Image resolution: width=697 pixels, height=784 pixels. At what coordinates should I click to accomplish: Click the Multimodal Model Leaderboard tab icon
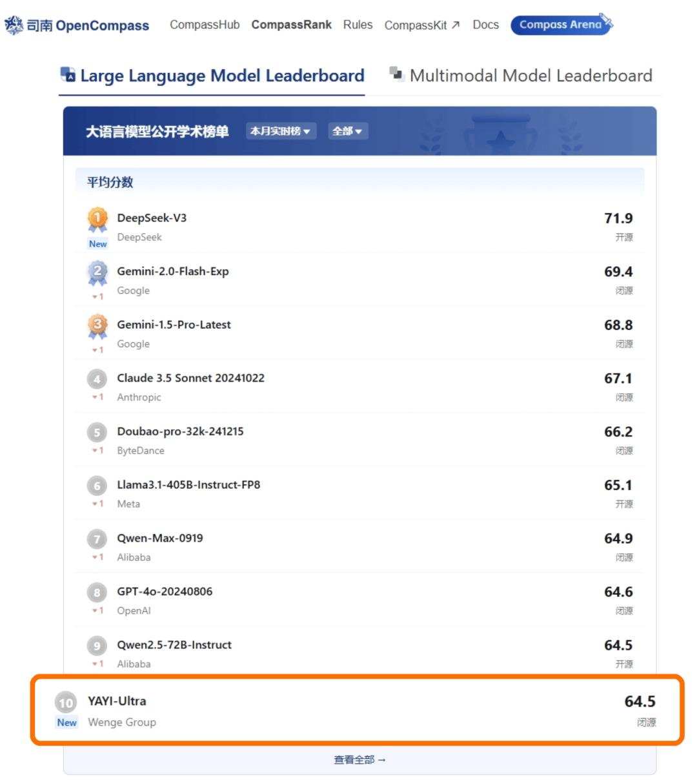(x=397, y=74)
